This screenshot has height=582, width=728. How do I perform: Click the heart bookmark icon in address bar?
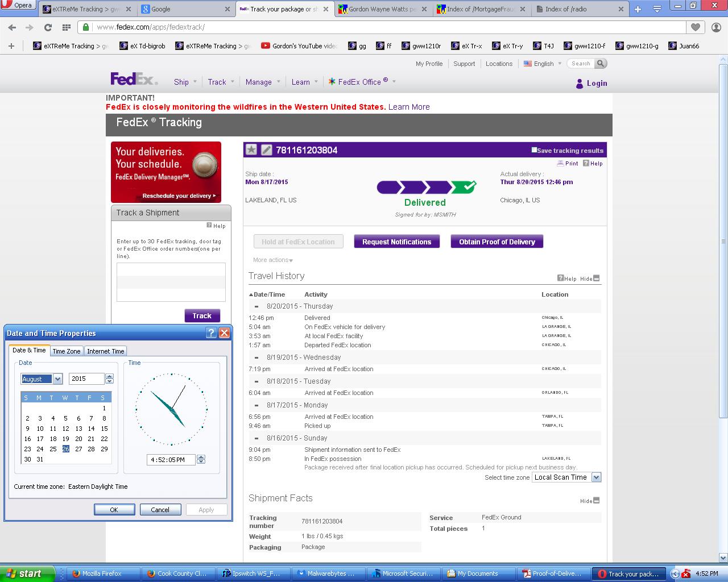click(x=696, y=27)
